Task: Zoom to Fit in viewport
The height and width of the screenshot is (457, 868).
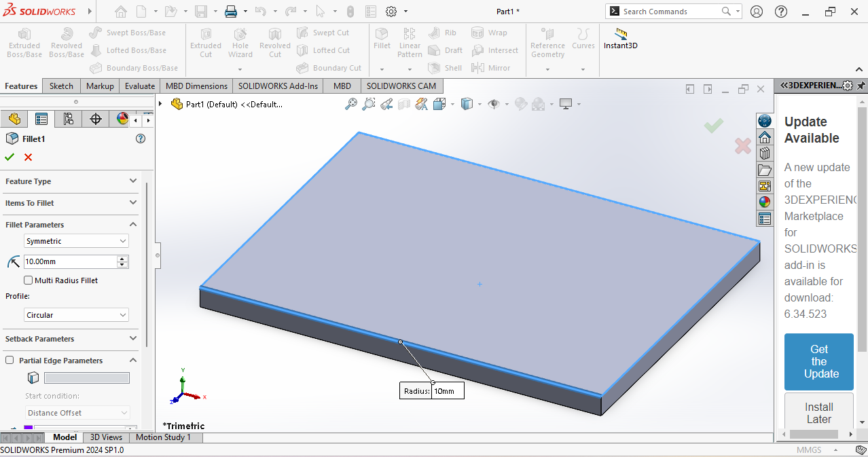Action: pyautogui.click(x=351, y=104)
